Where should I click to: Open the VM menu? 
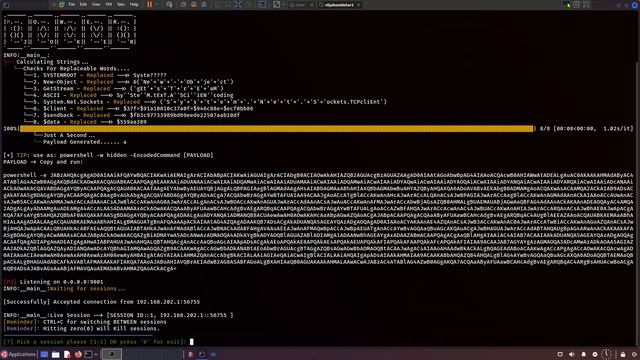pyautogui.click(x=109, y=4)
